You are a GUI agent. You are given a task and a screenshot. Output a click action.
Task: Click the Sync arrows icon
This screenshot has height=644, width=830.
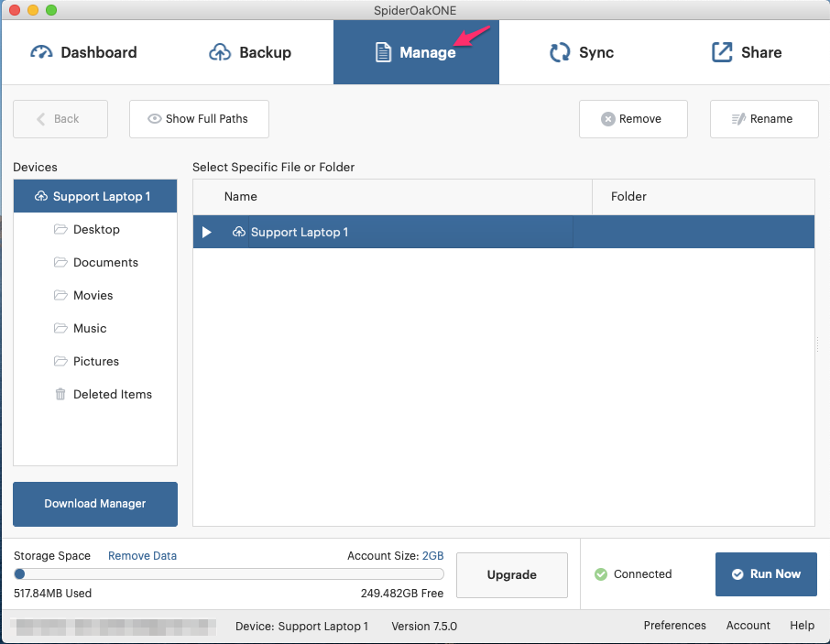coord(560,52)
